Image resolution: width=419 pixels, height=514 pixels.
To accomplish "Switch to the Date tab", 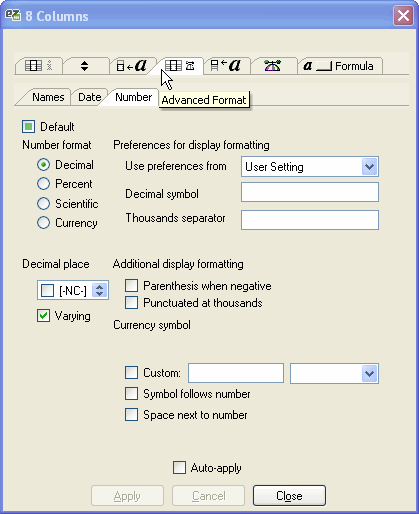I will [x=89, y=97].
